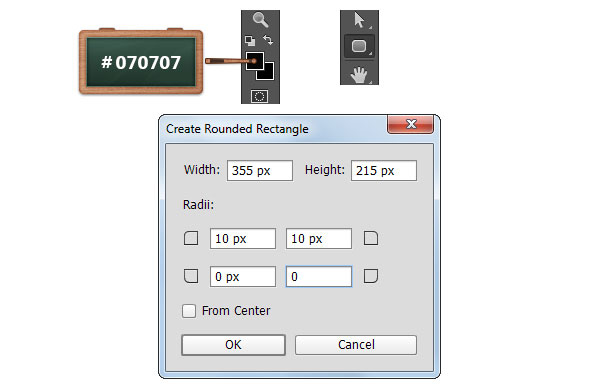Image resolution: width=600 pixels, height=389 pixels.
Task: Cancel the Create Rounded Rectangle dialog
Action: coord(356,345)
